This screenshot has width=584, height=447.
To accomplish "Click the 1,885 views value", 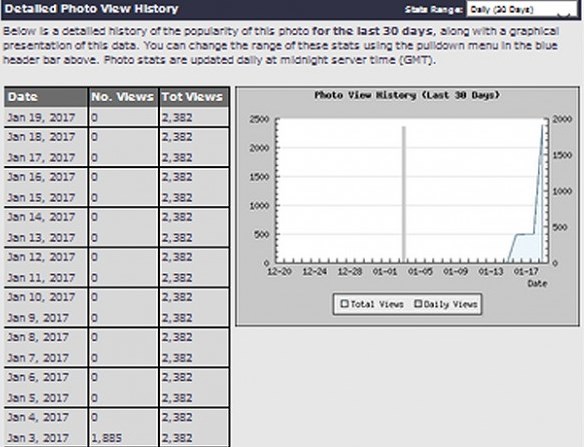I will tap(107, 438).
